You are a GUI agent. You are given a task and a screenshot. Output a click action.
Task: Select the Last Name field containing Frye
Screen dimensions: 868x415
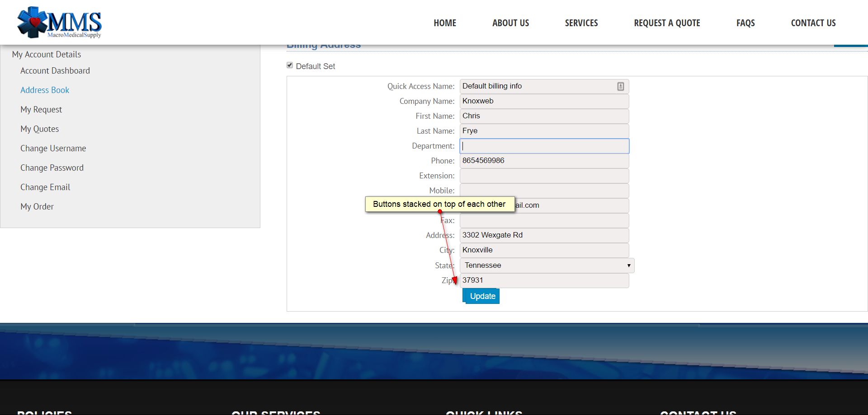click(544, 131)
